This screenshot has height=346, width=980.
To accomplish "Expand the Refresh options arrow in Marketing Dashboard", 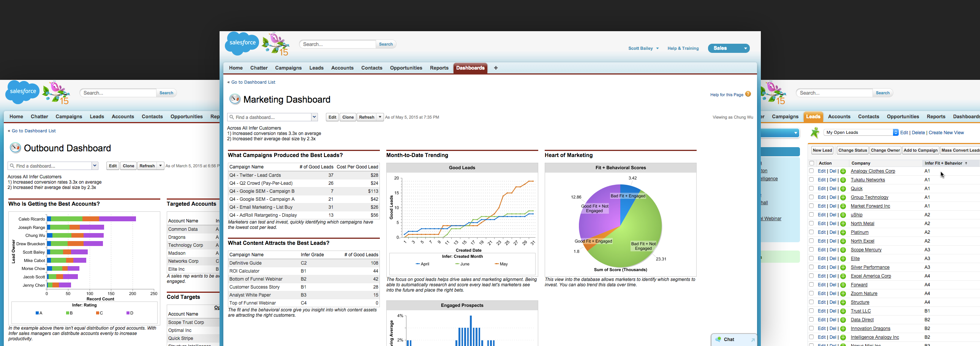I will point(380,117).
